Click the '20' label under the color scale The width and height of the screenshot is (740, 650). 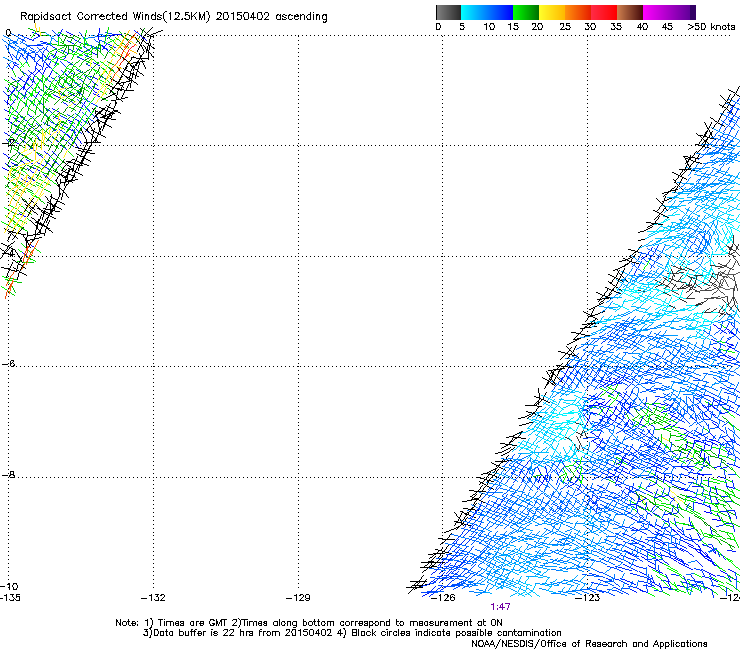tap(537, 27)
